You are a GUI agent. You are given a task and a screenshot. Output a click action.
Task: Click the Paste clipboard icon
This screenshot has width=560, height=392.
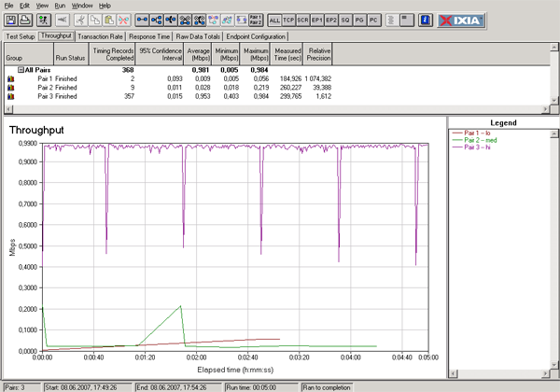click(x=110, y=19)
